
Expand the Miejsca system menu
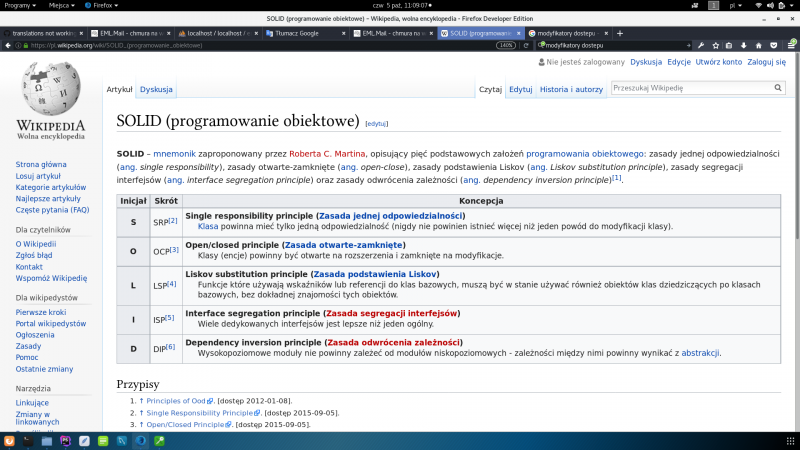pos(61,5)
